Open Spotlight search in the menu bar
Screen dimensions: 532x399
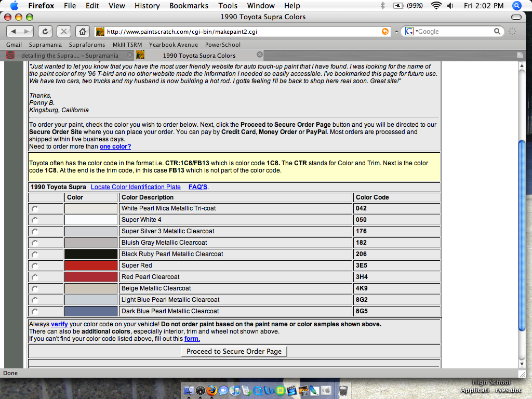pyautogui.click(x=516, y=5)
